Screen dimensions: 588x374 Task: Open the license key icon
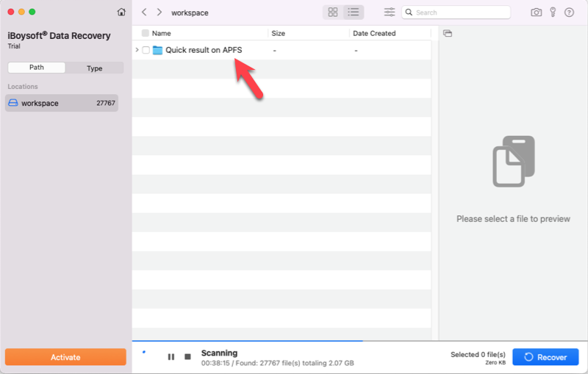pos(553,12)
